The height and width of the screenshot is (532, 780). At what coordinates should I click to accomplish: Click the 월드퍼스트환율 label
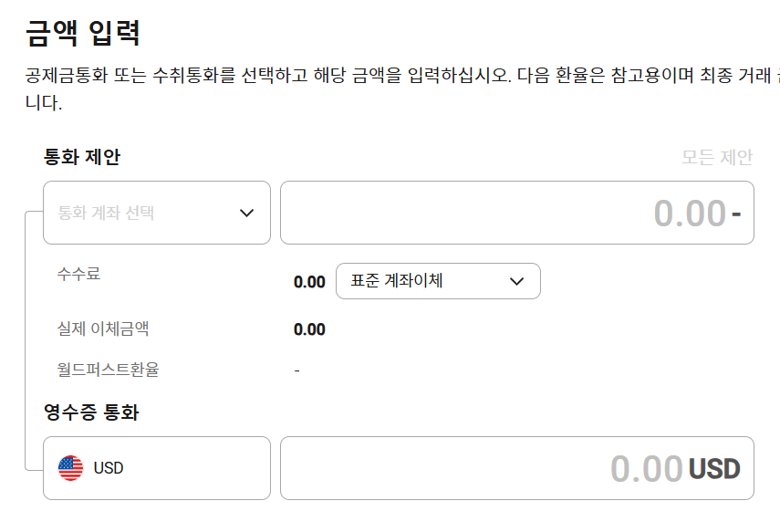tap(108, 370)
